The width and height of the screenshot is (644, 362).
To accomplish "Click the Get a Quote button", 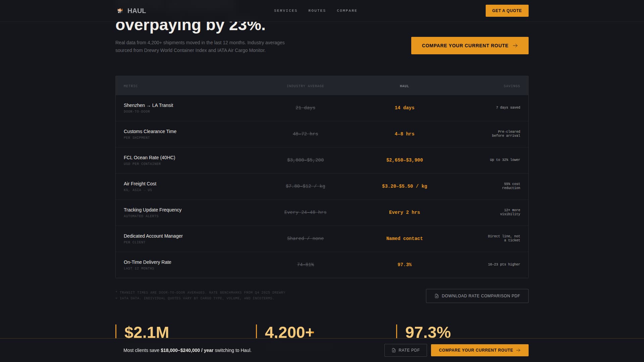I will 507,11.
